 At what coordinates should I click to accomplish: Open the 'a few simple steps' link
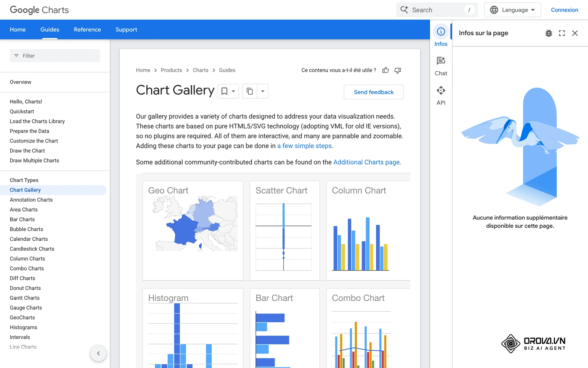(x=304, y=146)
